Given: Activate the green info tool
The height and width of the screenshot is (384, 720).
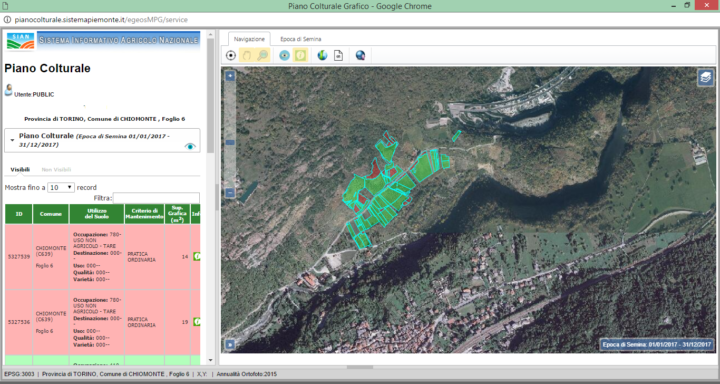Looking at the screenshot, I should click(x=300, y=56).
